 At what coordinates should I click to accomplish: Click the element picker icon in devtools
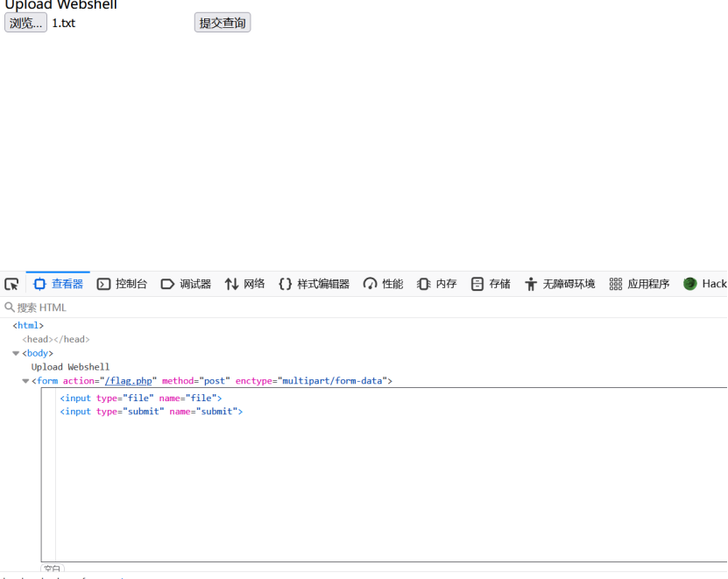[11, 284]
